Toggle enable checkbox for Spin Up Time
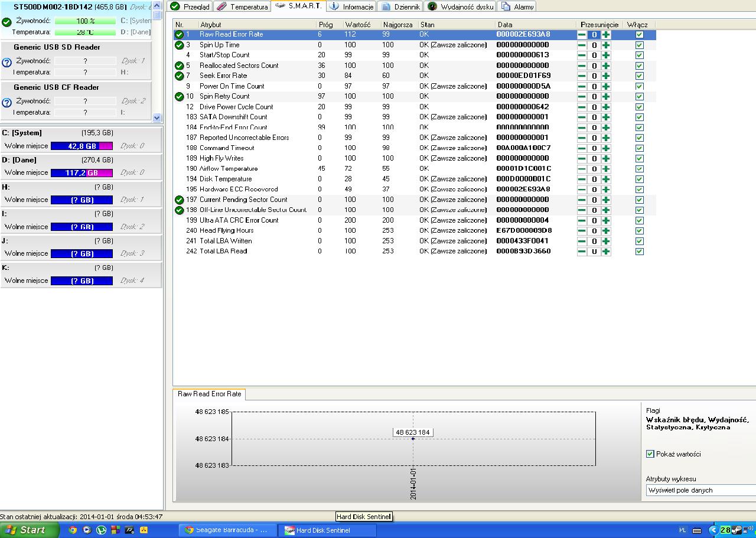This screenshot has width=756, height=538. coord(639,45)
